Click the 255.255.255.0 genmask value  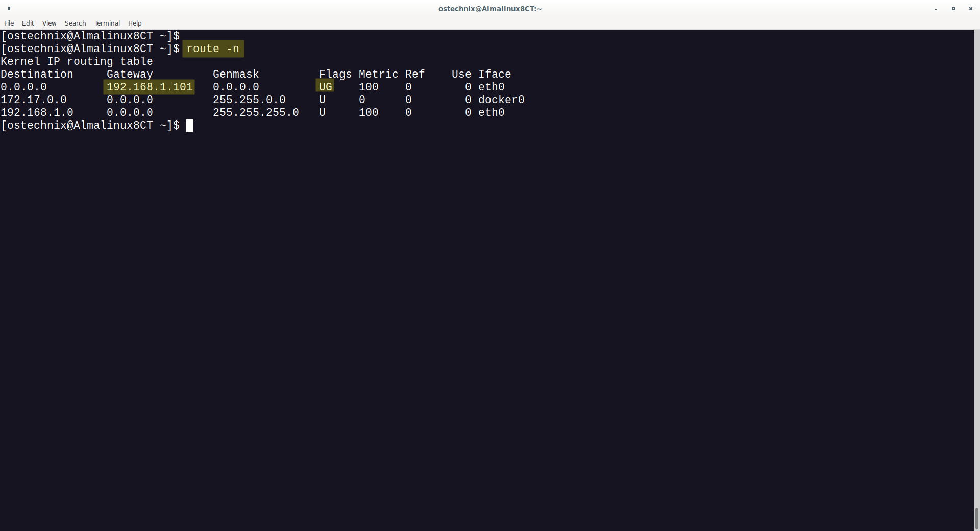coord(255,113)
